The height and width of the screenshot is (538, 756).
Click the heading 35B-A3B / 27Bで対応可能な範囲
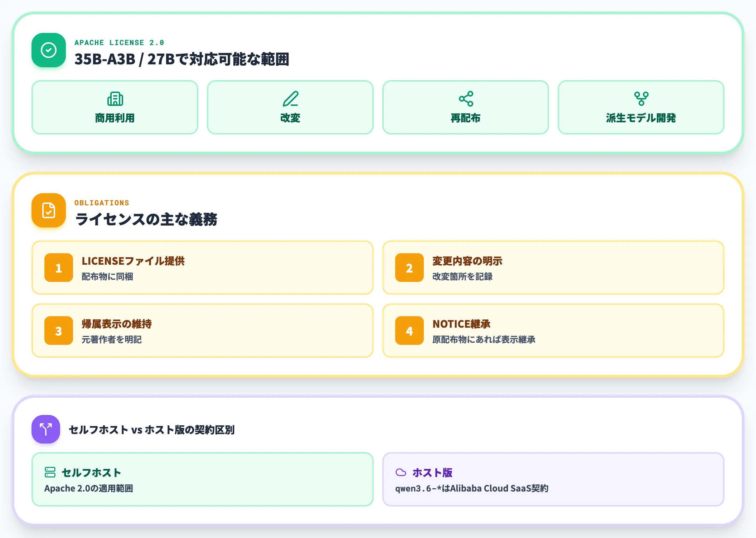tap(182, 59)
